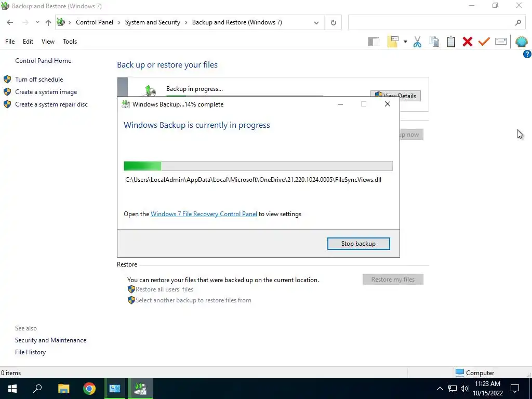Click the Restore my files button
532x399 pixels.
pos(393,280)
